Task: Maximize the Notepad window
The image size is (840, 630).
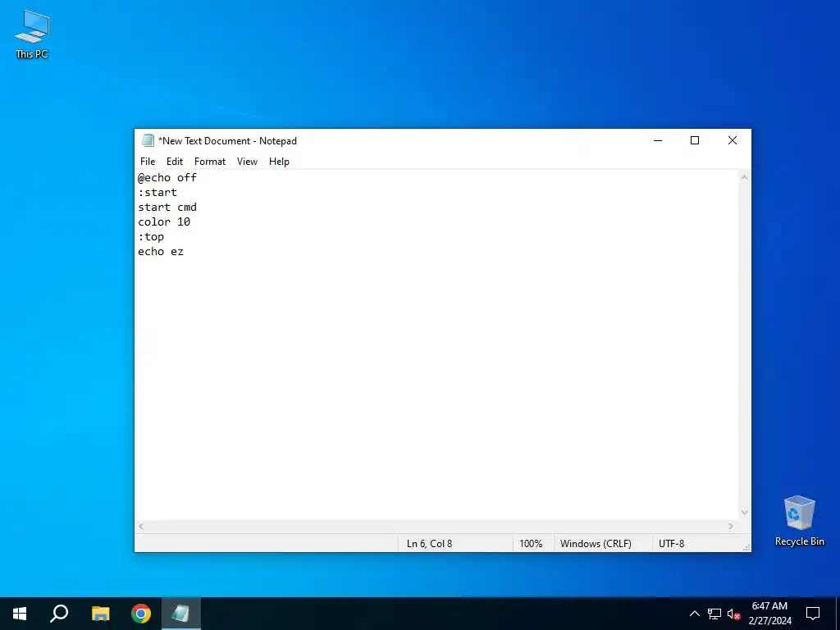Action: point(695,140)
